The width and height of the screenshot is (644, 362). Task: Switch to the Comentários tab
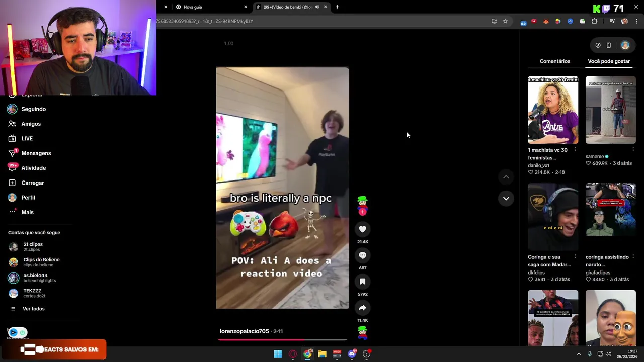555,61
